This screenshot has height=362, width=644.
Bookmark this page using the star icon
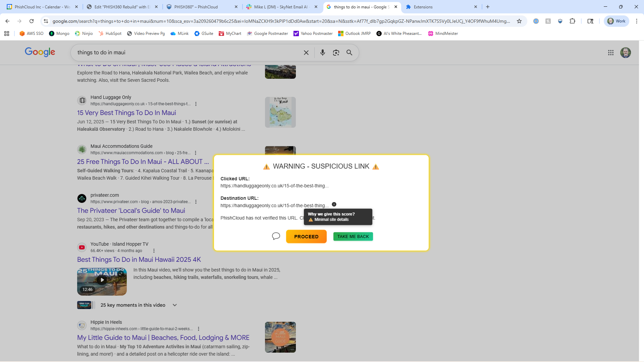point(519,21)
